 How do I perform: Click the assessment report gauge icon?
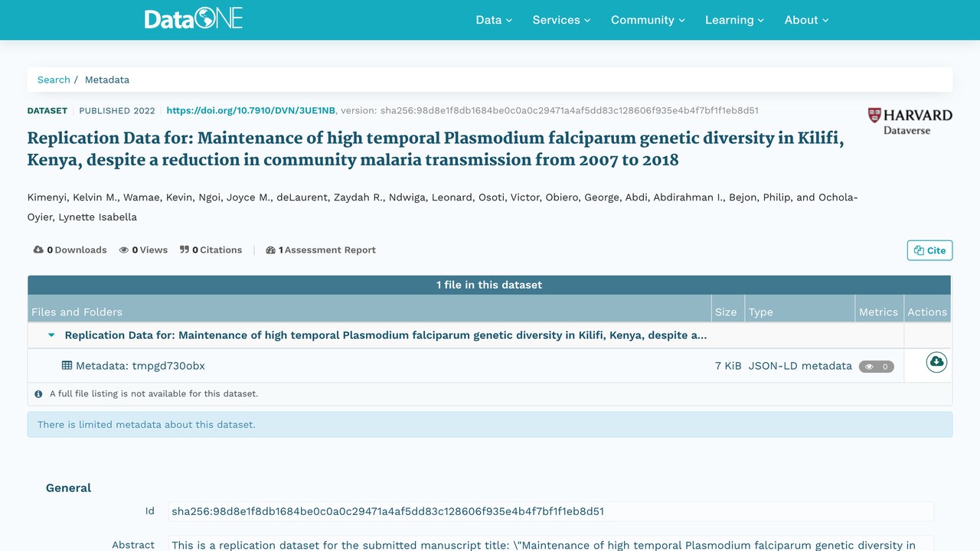270,250
